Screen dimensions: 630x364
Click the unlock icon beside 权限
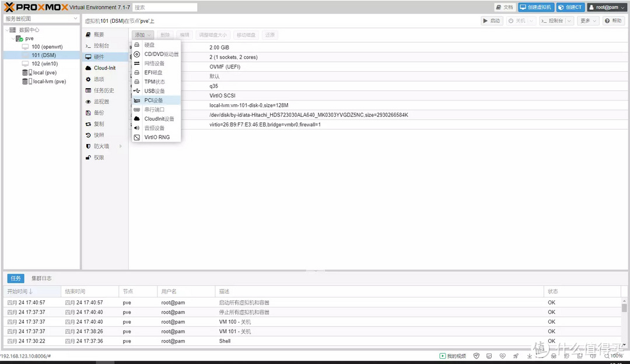coord(88,157)
